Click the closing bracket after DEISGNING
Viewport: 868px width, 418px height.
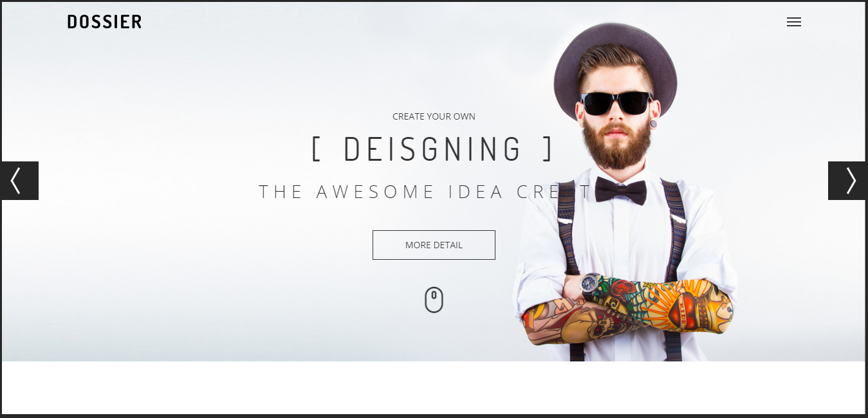click(x=547, y=149)
